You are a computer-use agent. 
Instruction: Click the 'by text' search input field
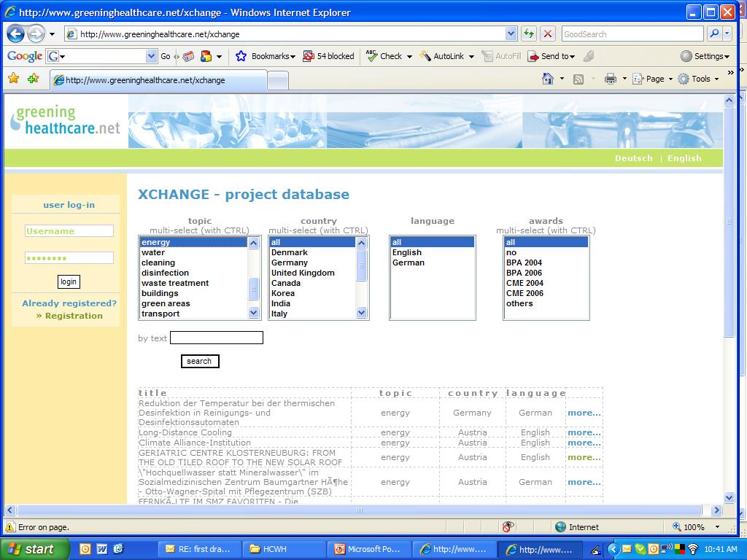pyautogui.click(x=217, y=338)
